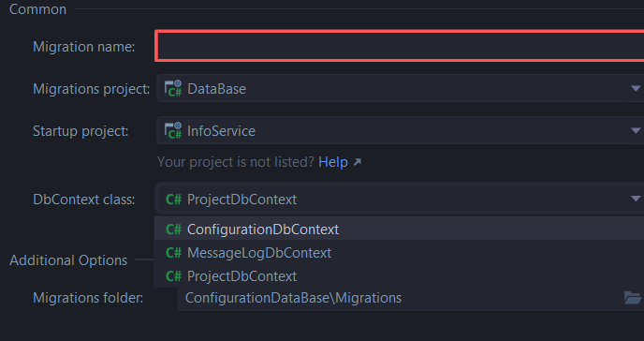Image resolution: width=644 pixels, height=341 pixels.
Task: Collapse the DbContext class dropdown arrow
Action: click(x=636, y=199)
